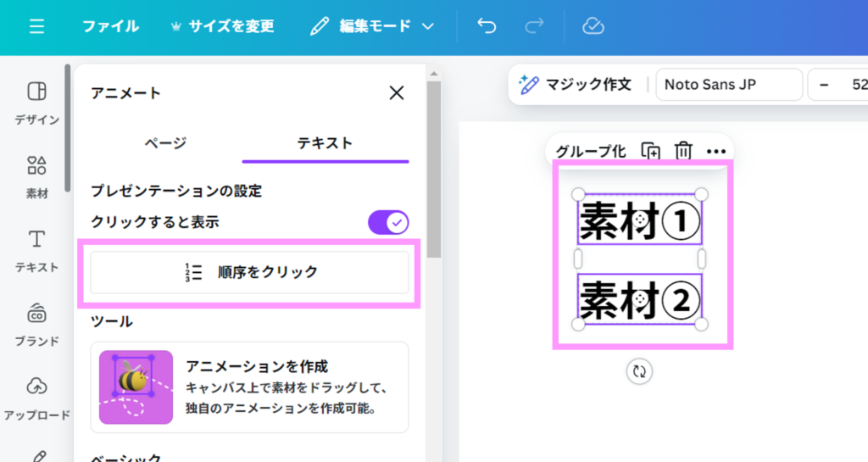Open the hamburger main menu
Viewport: 868px width, 462px height.
[x=36, y=26]
